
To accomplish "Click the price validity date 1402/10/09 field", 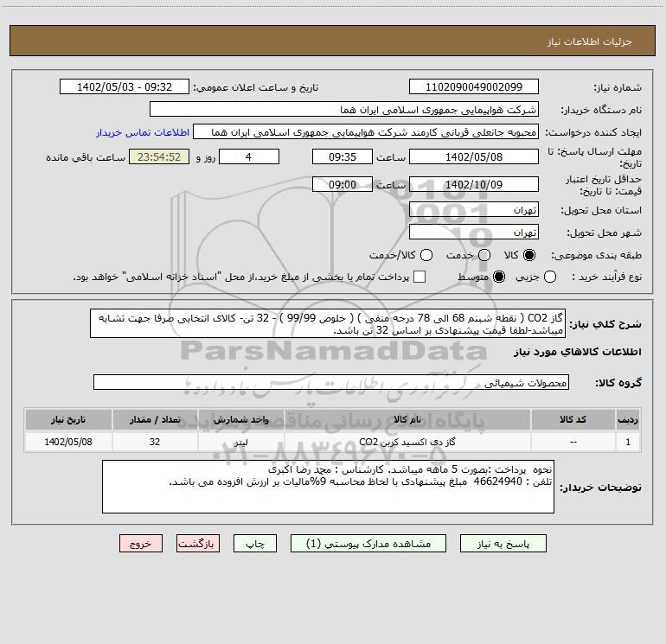I will [474, 184].
